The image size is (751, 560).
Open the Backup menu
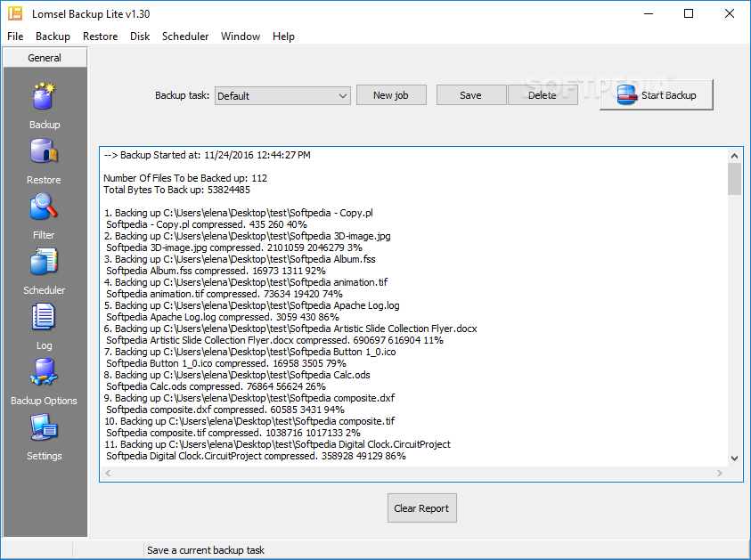click(x=53, y=37)
